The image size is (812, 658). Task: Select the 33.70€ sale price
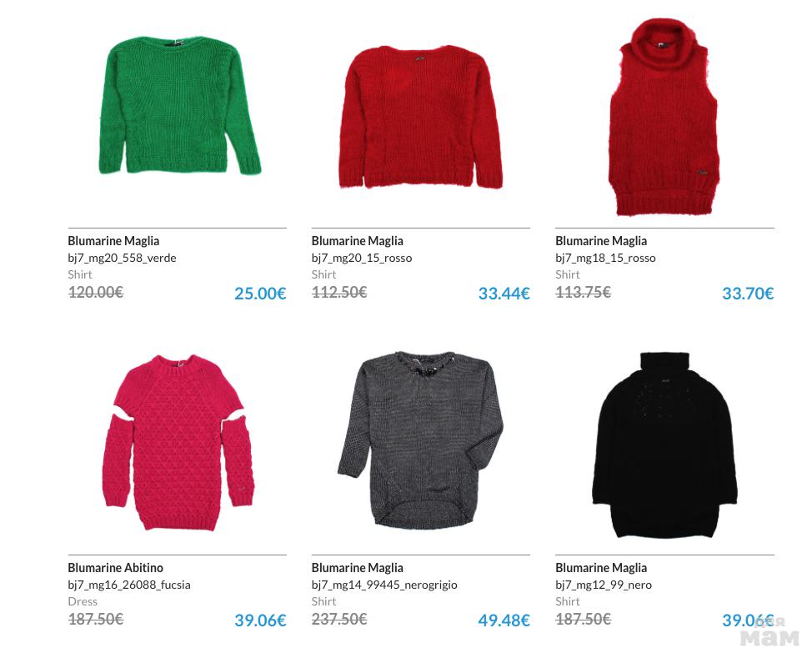coord(748,294)
